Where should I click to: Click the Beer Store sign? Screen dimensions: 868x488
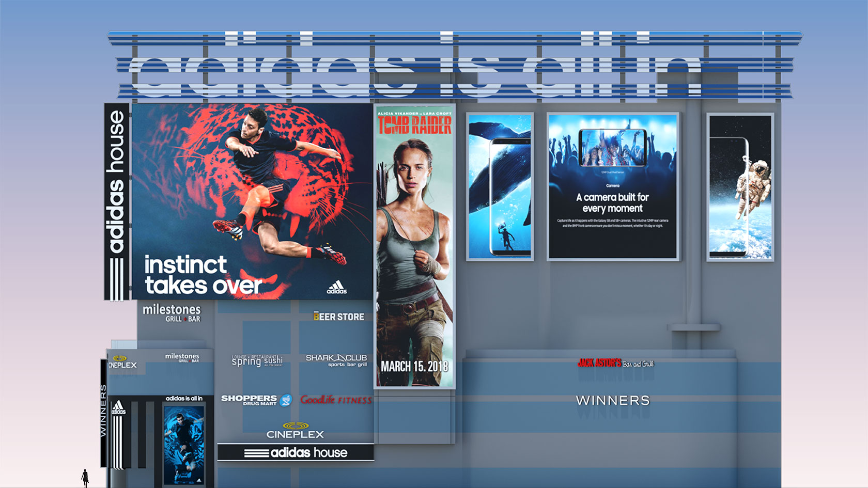(x=339, y=317)
